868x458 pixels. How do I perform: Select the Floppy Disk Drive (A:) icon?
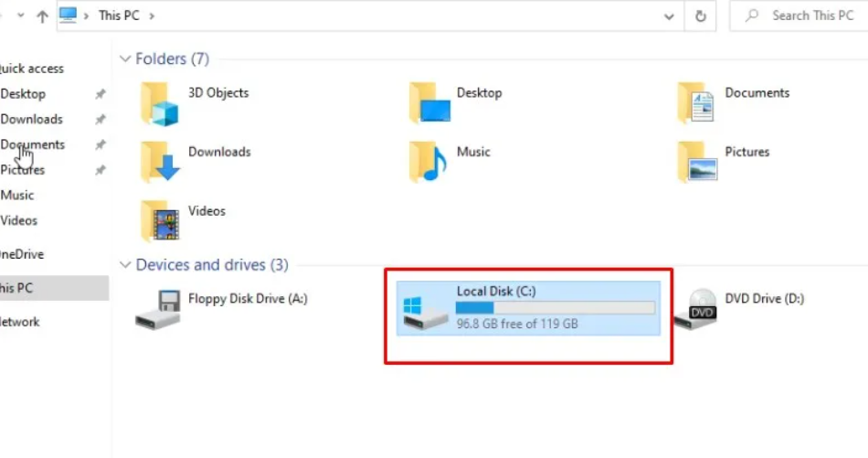(156, 309)
